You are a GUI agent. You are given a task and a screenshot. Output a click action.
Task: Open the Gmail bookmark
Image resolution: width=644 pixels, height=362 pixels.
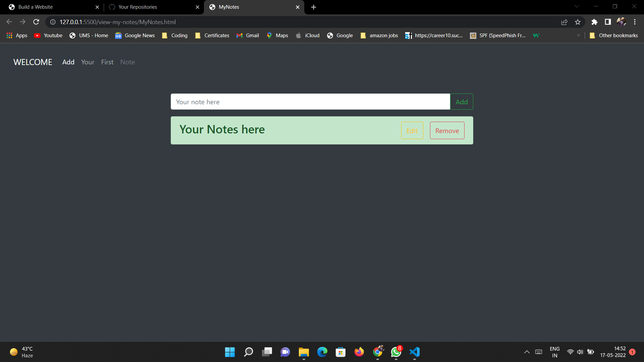point(248,35)
